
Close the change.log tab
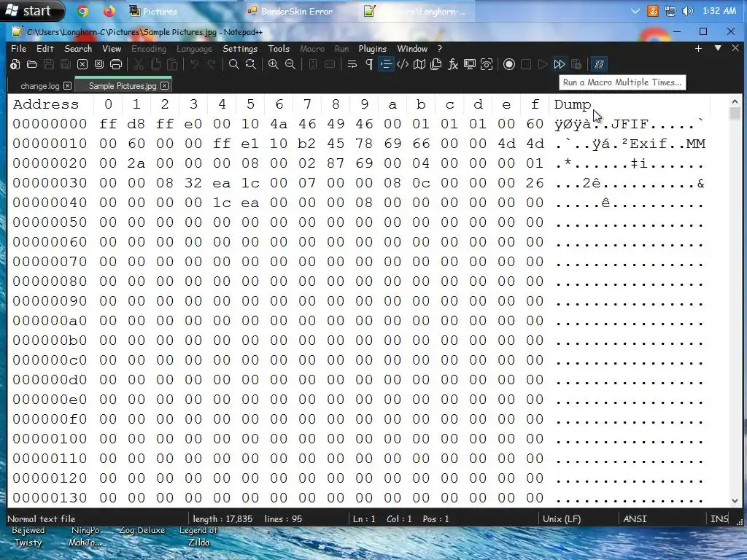68,86
